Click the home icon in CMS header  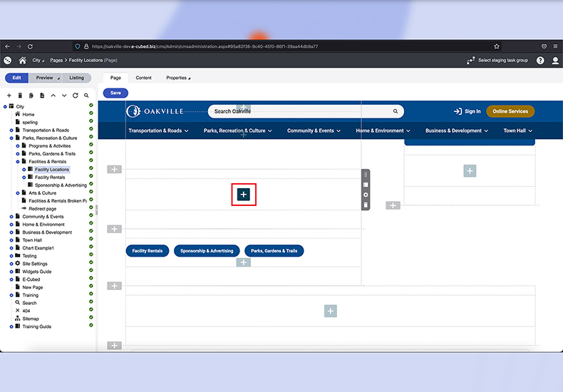point(23,61)
